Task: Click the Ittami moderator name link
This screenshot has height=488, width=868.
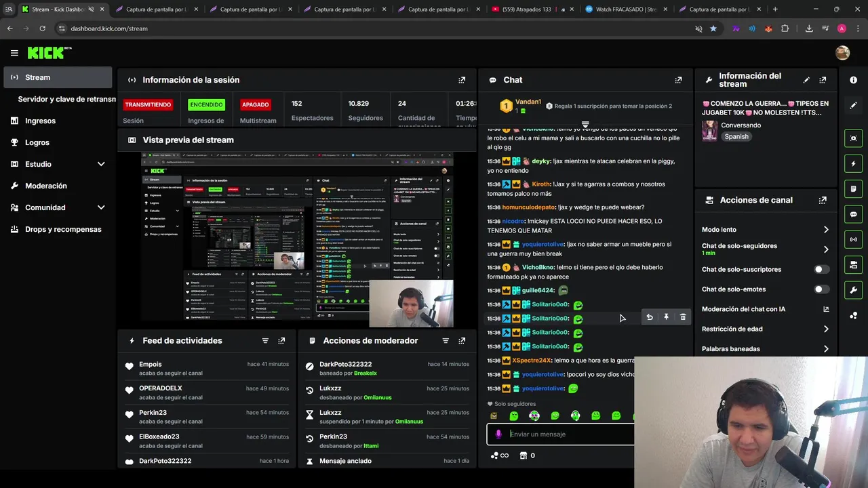Action: tap(371, 446)
